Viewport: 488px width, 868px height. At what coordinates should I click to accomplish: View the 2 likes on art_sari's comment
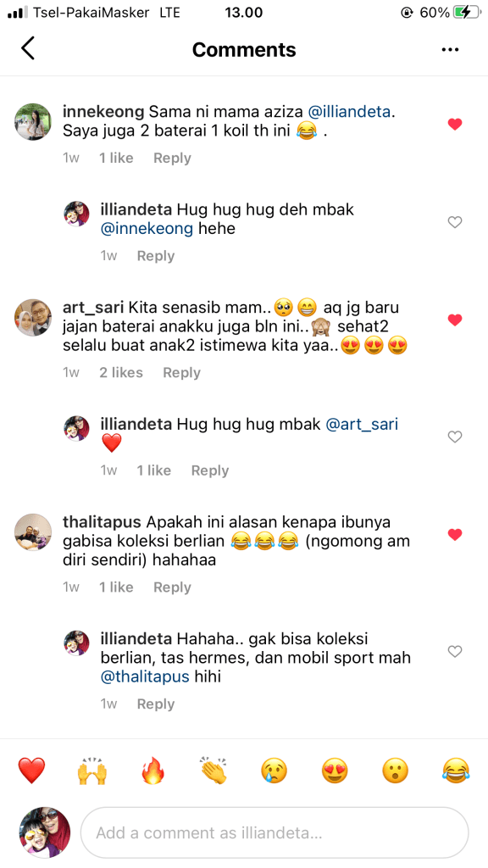click(x=121, y=373)
